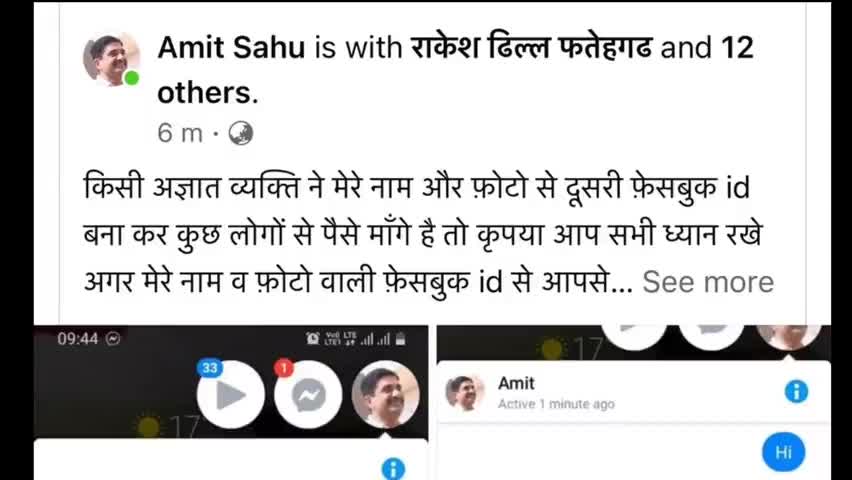
Task: Tap the profile photo chat head bubble
Action: coord(385,395)
